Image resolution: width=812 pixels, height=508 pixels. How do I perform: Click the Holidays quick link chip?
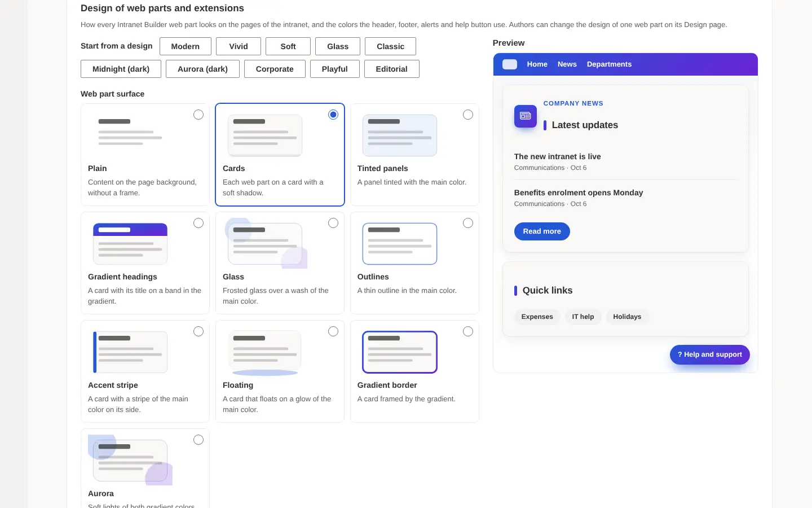627,317
